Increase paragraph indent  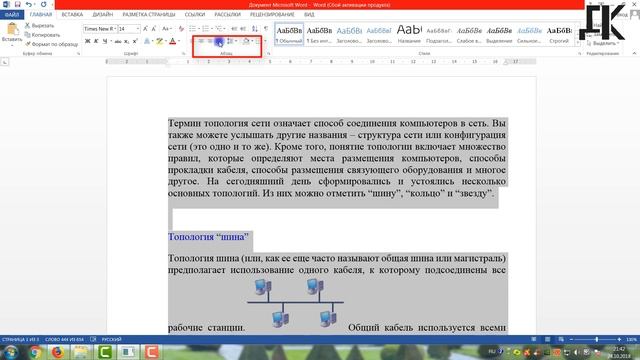pos(243,29)
